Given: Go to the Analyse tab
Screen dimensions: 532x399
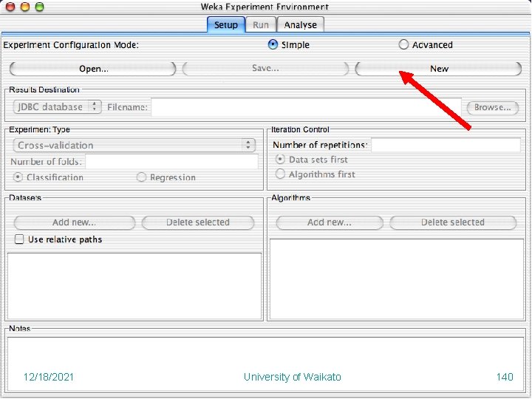Looking at the screenshot, I should pyautogui.click(x=300, y=25).
